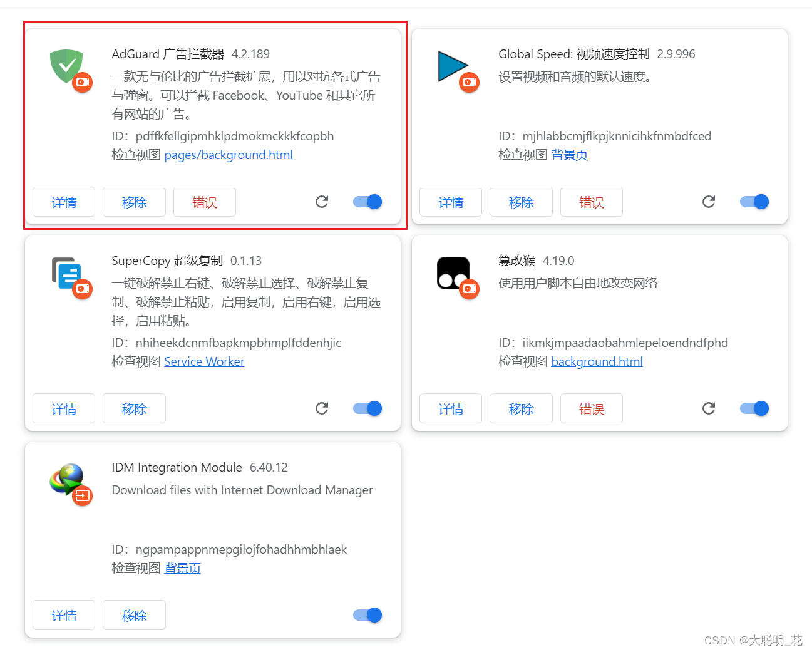Click the SuperCopy extension icon
The width and height of the screenshot is (812, 652).
coord(66,273)
